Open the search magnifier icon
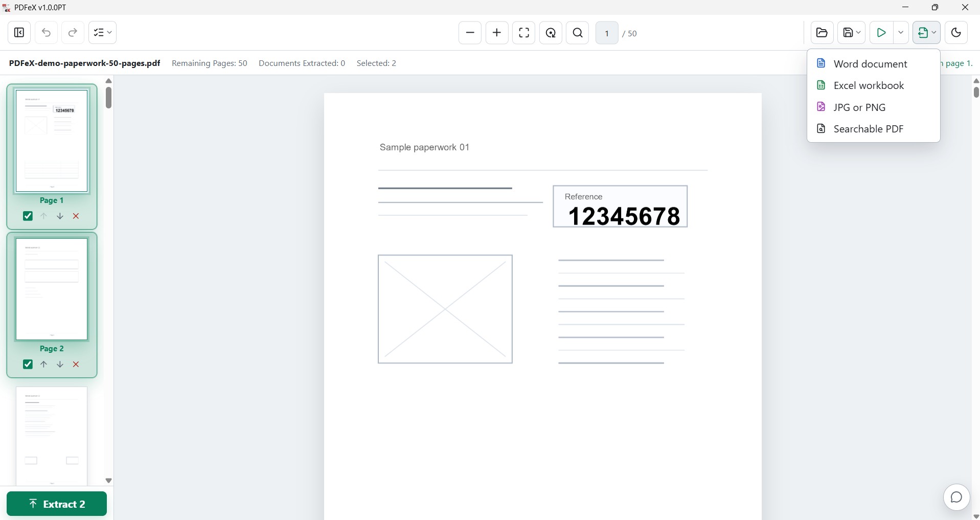Screen dimensions: 980x520 (578, 33)
